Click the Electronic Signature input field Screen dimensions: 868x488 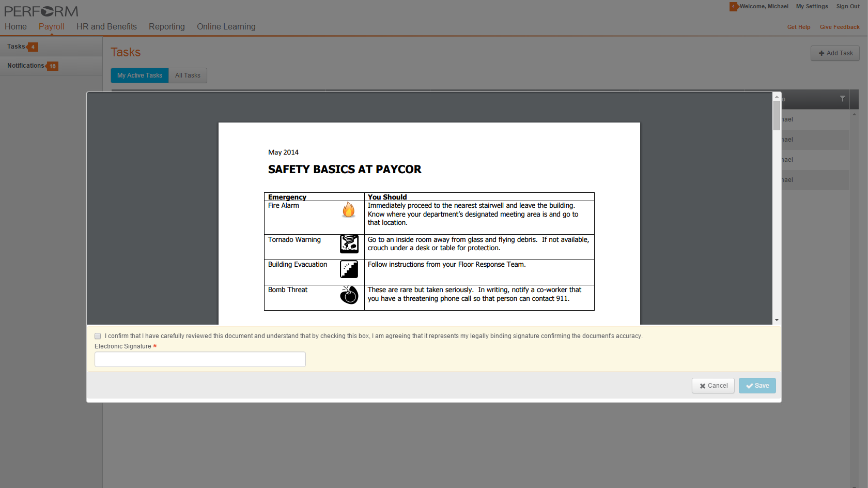pos(200,359)
